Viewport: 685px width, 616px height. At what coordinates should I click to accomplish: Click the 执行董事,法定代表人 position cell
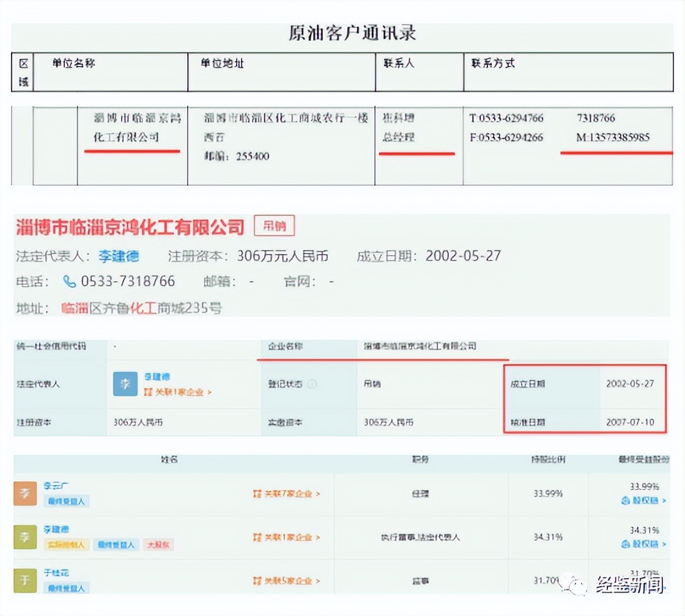pos(420,537)
